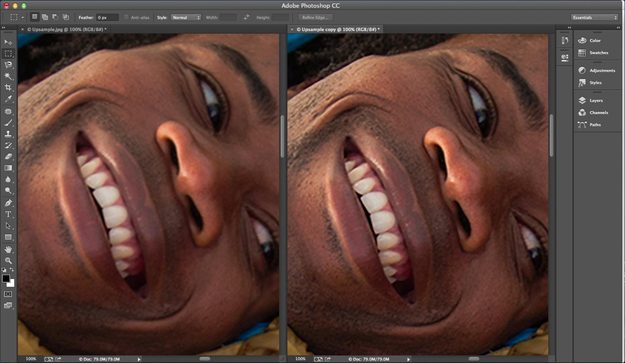
Task: Open the Properties panel icon
Action: 564,58
